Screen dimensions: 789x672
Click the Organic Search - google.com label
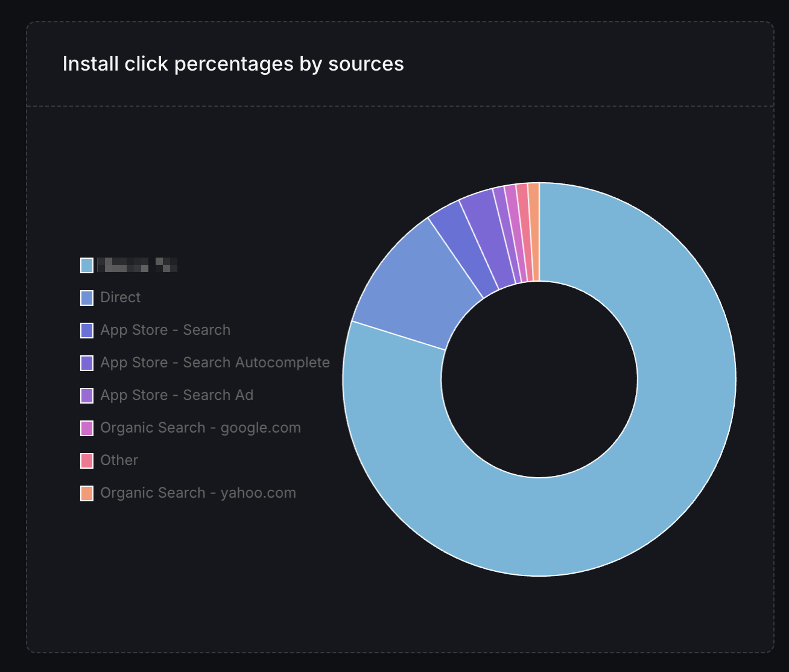click(200, 428)
